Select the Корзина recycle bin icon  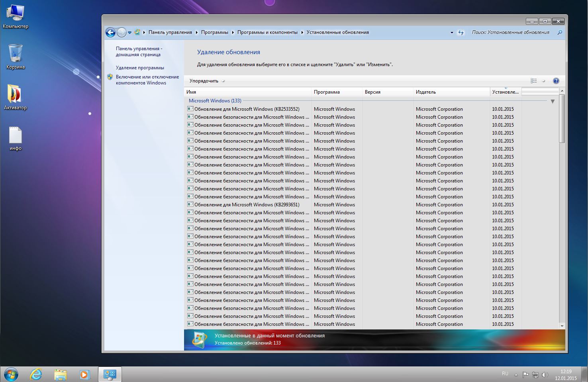(16, 57)
